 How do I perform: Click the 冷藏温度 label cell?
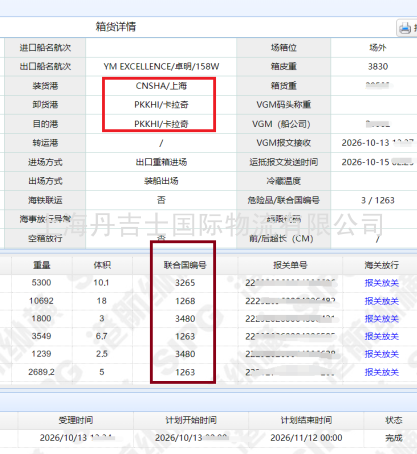[x=284, y=181]
